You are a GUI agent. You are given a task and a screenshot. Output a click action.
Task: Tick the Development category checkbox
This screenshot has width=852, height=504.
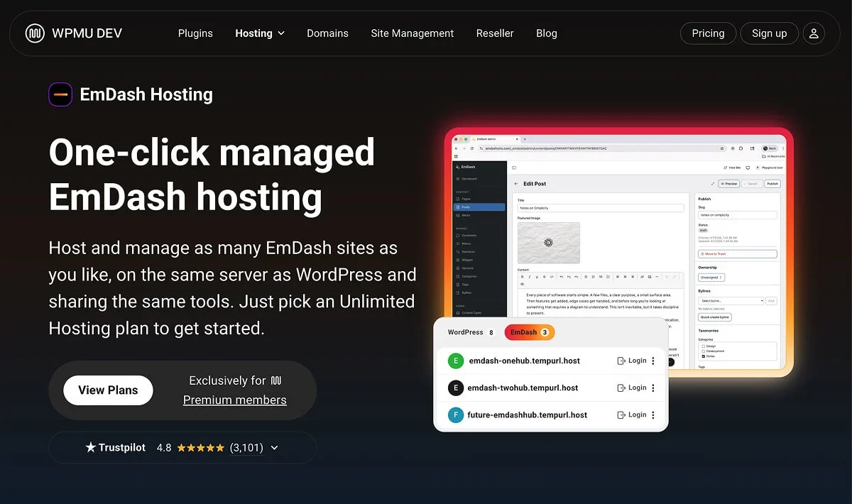703,351
